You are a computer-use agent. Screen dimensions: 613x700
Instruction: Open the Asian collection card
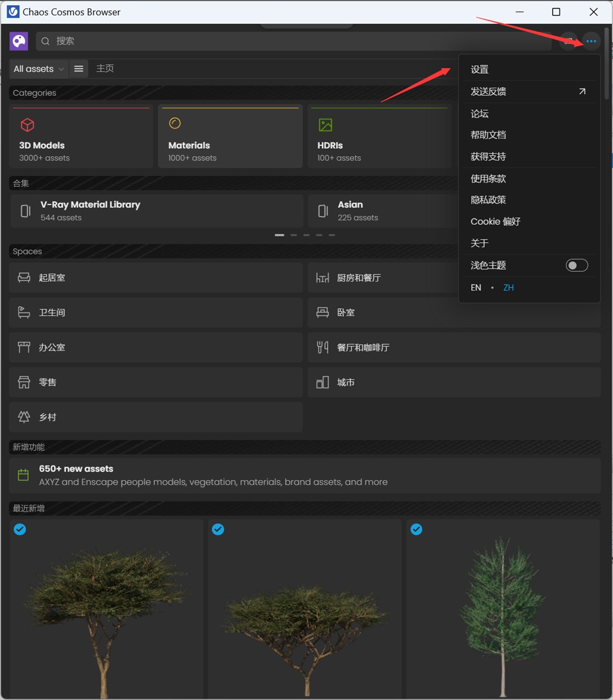pyautogui.click(x=383, y=211)
